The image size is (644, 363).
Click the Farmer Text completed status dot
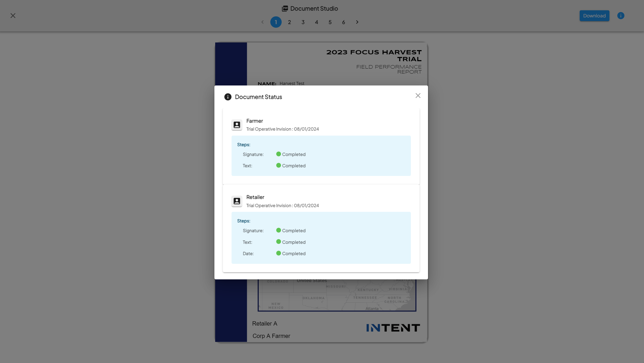click(x=278, y=165)
